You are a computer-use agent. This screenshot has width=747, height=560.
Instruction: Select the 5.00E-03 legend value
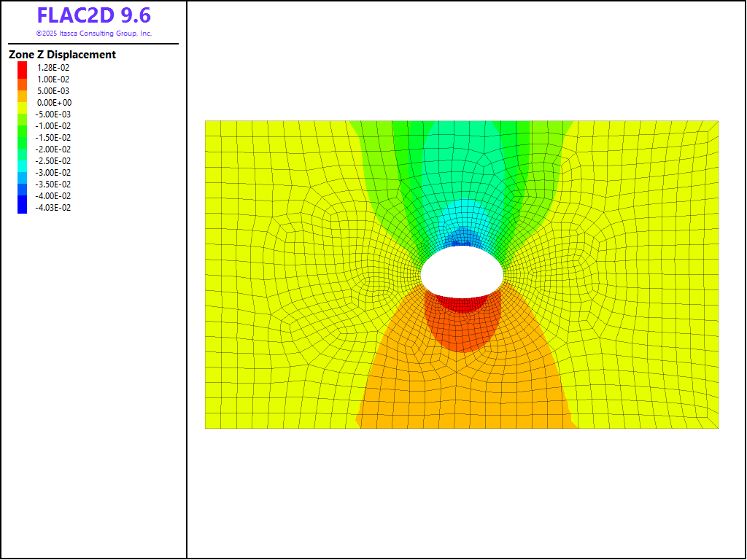pyautogui.click(x=54, y=91)
